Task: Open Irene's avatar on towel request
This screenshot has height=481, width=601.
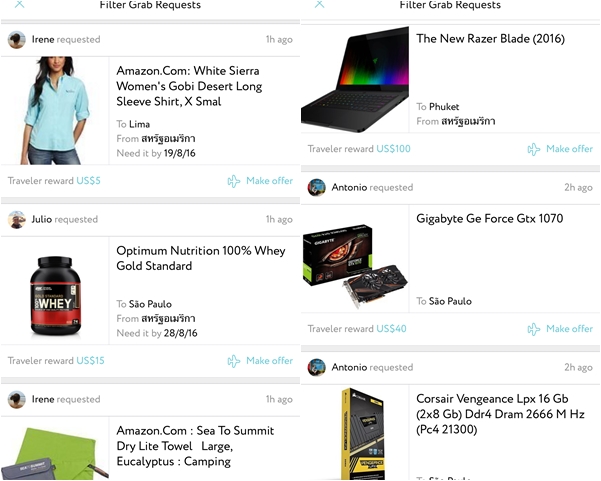Action: click(x=17, y=399)
